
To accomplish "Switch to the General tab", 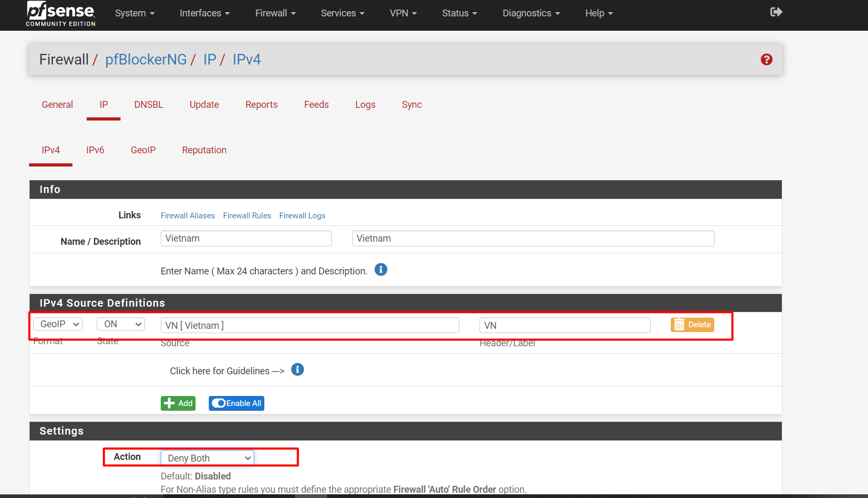I will [57, 105].
